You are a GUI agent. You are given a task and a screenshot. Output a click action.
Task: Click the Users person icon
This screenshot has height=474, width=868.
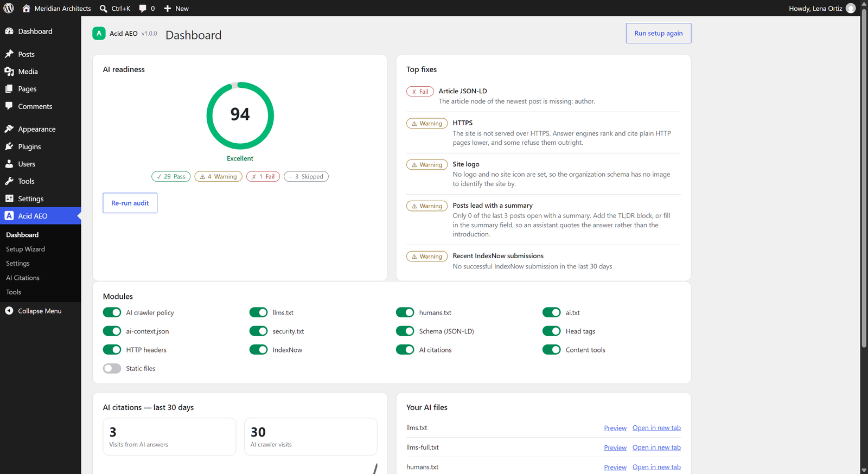point(9,164)
